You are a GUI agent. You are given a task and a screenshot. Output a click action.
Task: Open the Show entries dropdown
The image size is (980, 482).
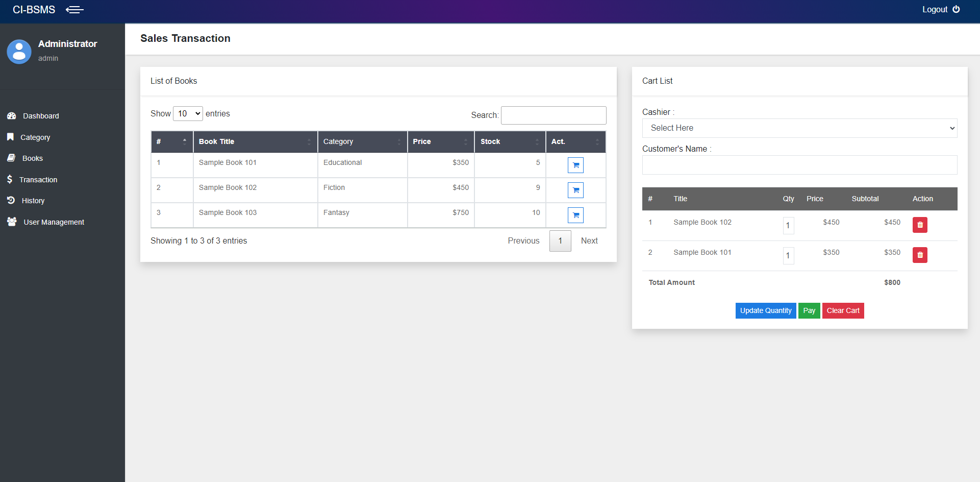point(188,113)
